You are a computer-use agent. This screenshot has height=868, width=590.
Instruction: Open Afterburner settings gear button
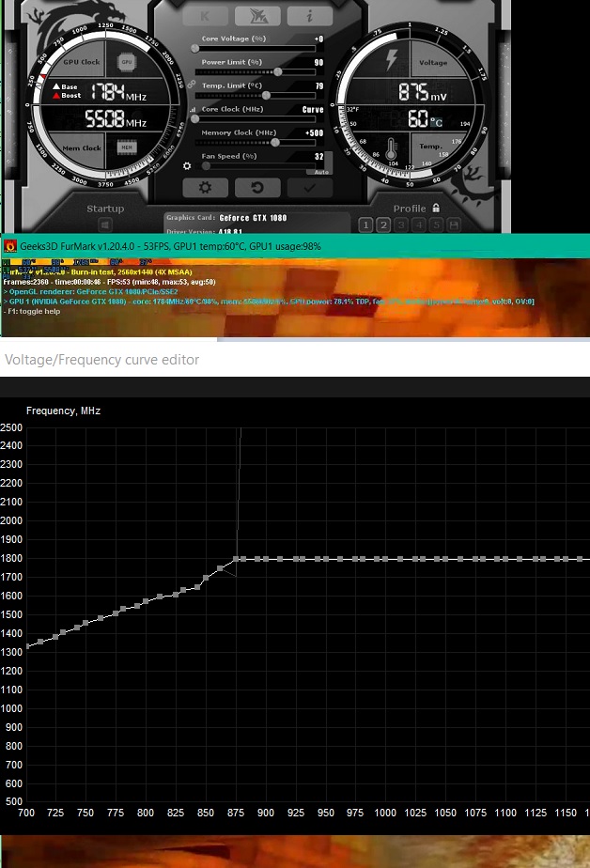click(205, 187)
